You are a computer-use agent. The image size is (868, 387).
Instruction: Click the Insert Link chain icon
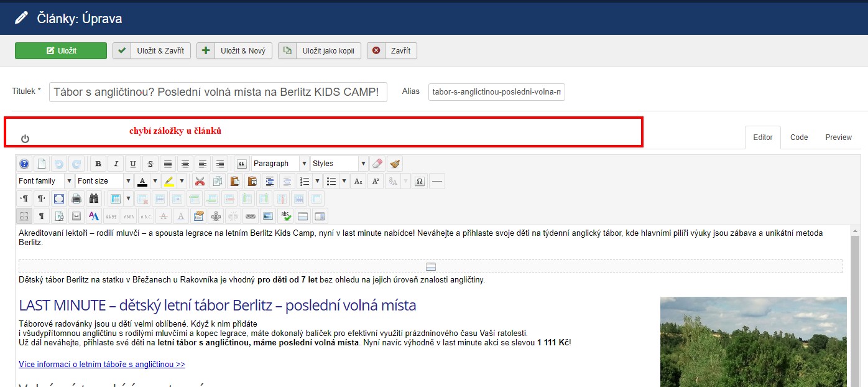point(251,217)
